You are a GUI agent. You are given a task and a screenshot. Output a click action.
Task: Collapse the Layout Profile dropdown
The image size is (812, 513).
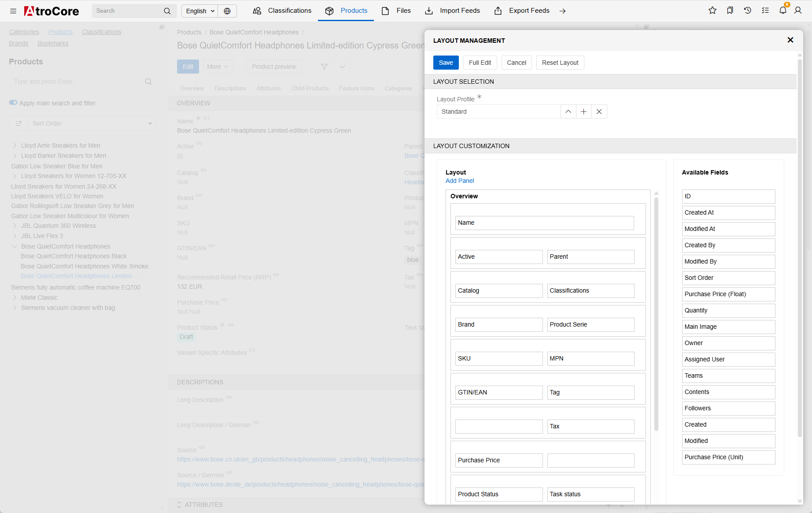(568, 112)
